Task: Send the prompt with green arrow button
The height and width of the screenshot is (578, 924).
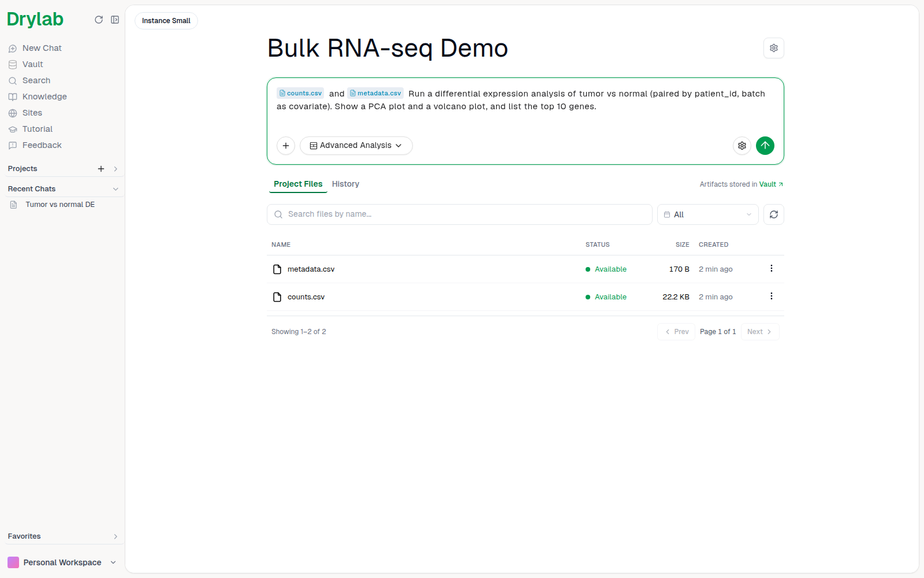Action: [x=765, y=146]
